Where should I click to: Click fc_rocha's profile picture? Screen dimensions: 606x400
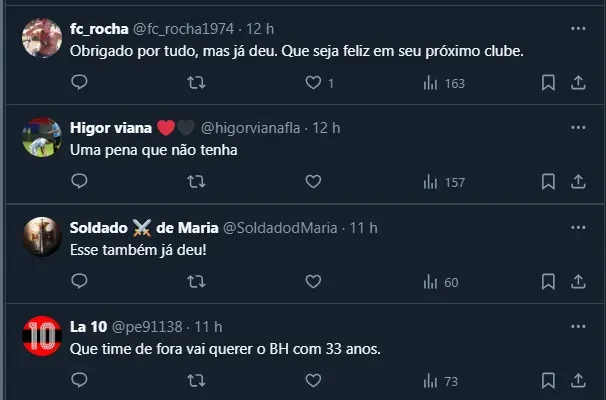42,38
